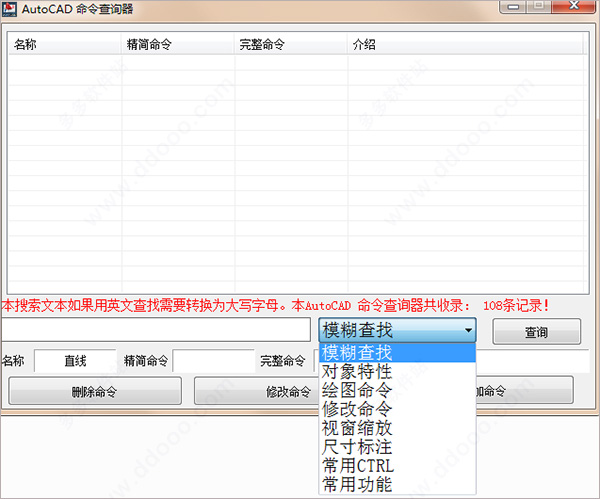The image size is (600, 499).
Task: Open the 模糊查找 search-type dropdown arrow
Action: 468,330
